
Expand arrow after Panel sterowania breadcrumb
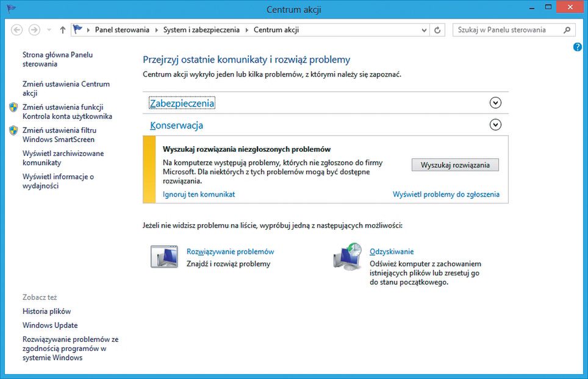click(x=156, y=30)
